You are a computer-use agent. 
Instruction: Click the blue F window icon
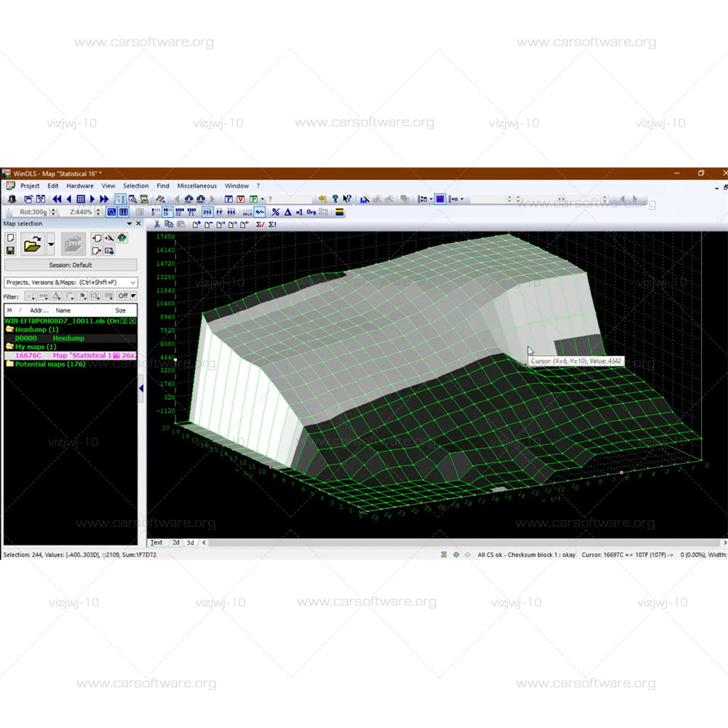(x=229, y=199)
